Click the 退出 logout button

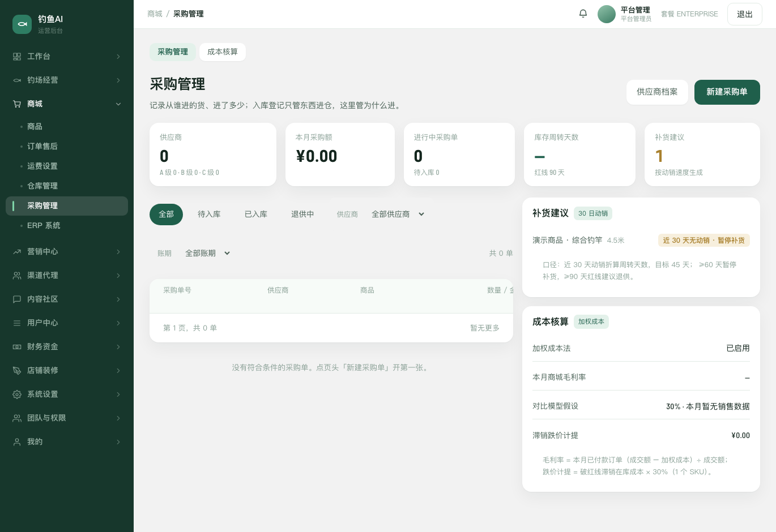745,14
